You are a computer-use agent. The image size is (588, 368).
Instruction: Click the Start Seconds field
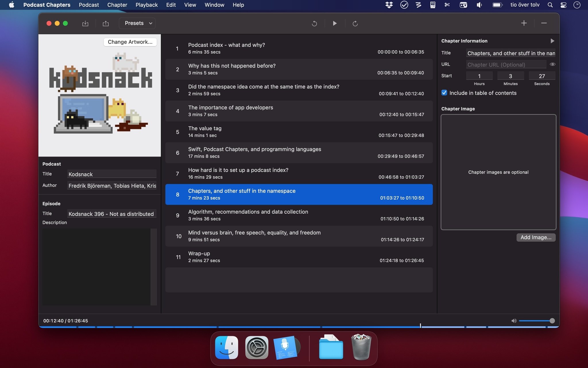[542, 76]
